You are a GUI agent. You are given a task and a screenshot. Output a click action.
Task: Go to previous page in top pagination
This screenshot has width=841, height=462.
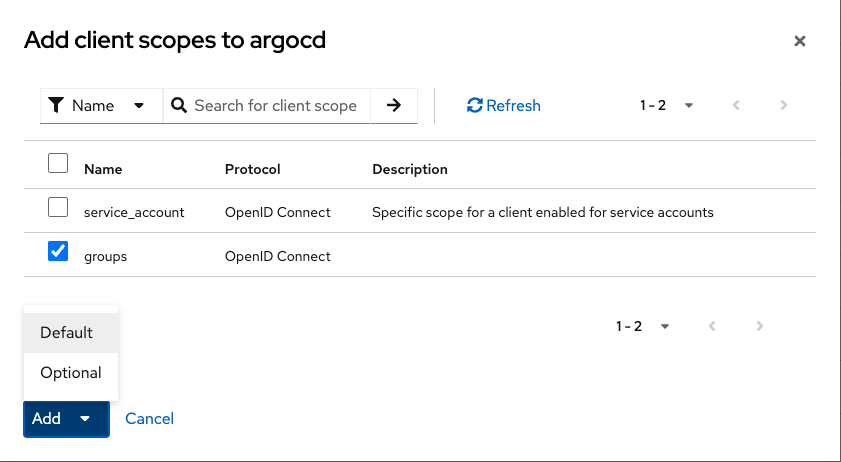point(737,105)
